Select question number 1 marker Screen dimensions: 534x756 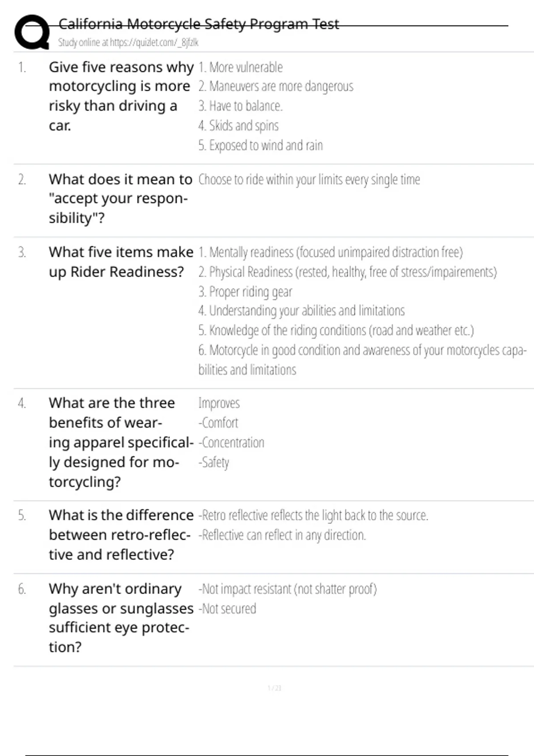coord(22,68)
